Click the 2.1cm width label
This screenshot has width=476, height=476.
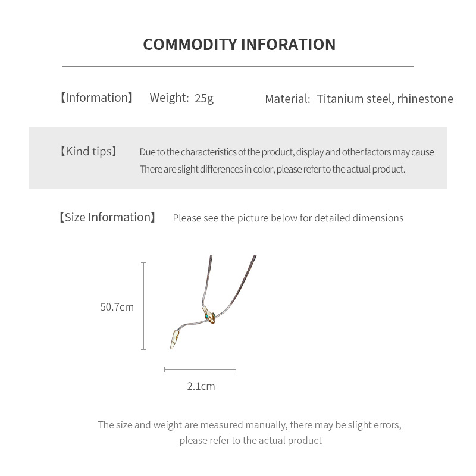point(201,386)
